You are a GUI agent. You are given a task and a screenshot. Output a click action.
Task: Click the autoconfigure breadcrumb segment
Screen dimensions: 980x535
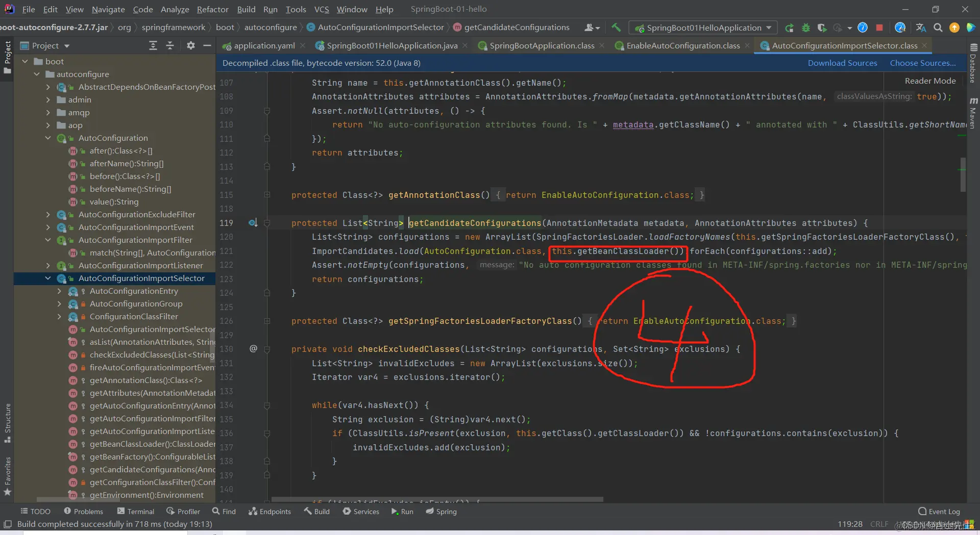coord(271,28)
